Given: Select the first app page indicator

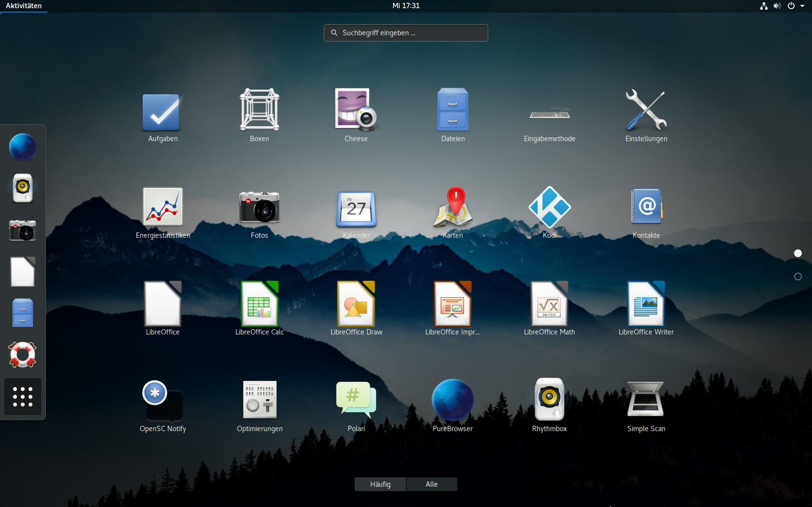Looking at the screenshot, I should click(798, 253).
